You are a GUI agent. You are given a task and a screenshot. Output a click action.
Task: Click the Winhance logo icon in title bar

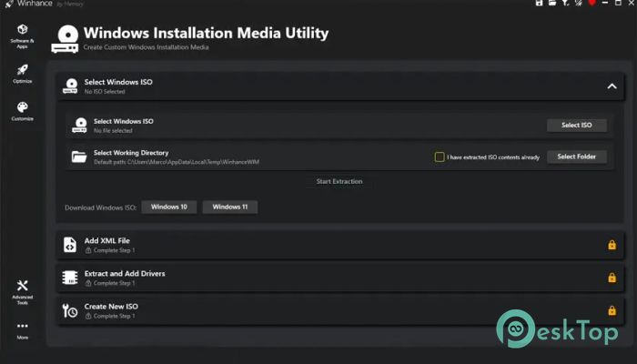pos(9,4)
